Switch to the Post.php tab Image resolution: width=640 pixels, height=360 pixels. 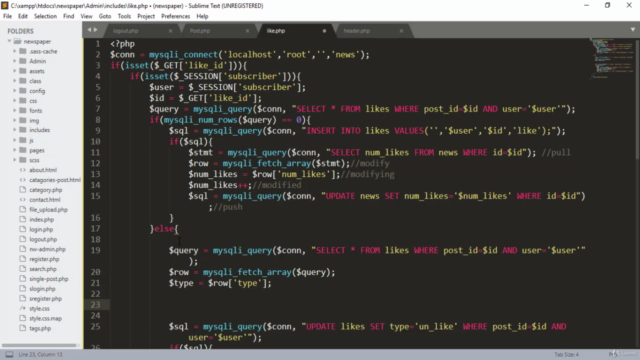pyautogui.click(x=200, y=31)
